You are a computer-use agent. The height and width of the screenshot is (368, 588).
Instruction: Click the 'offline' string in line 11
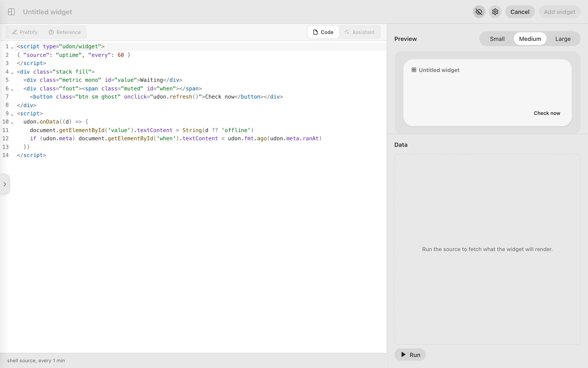click(x=236, y=130)
